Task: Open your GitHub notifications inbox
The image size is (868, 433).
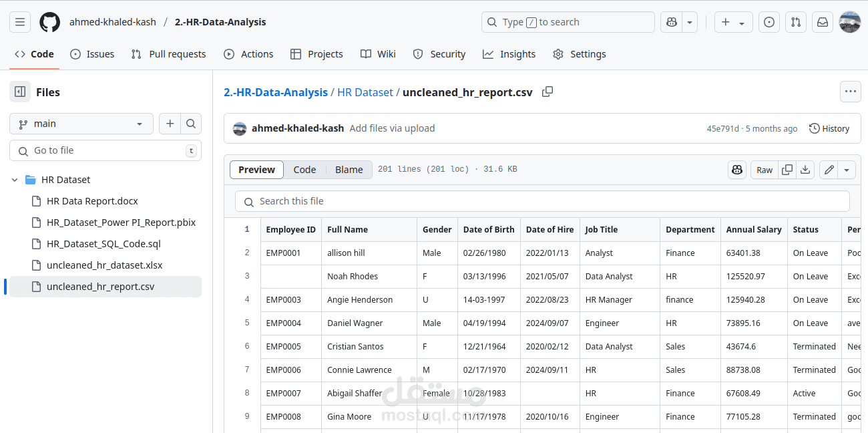Action: [823, 22]
